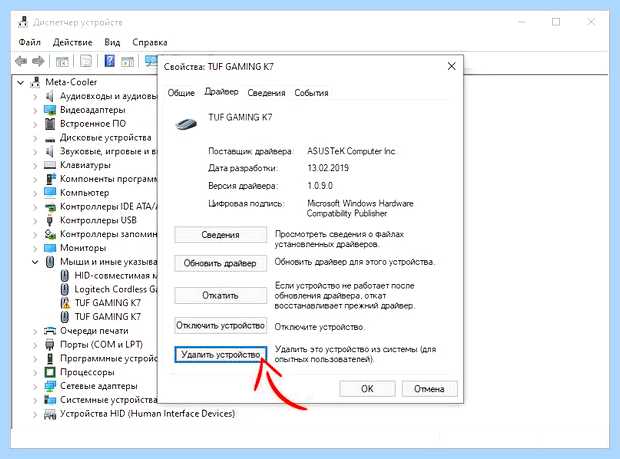Click the Отмена button
This screenshot has width=620, height=459.
429,389
